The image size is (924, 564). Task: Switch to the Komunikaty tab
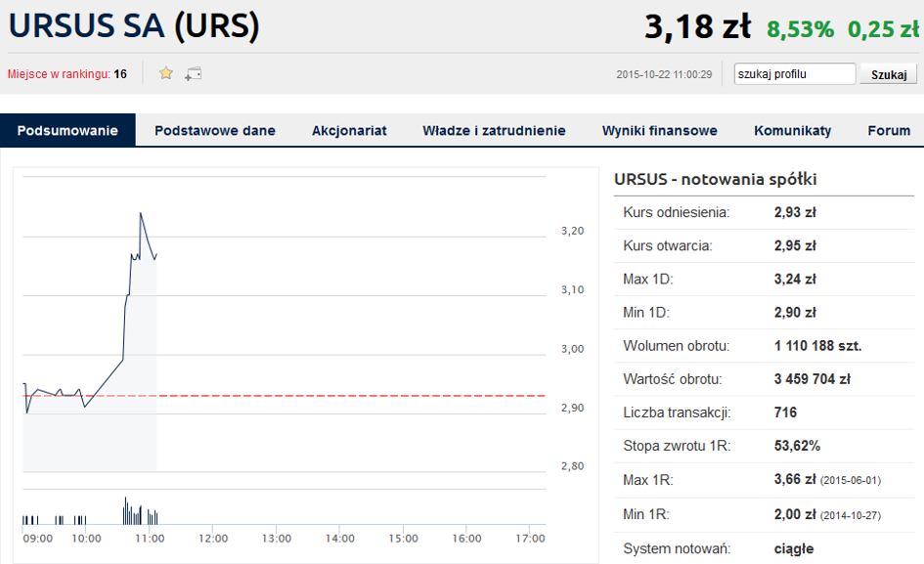click(x=793, y=130)
